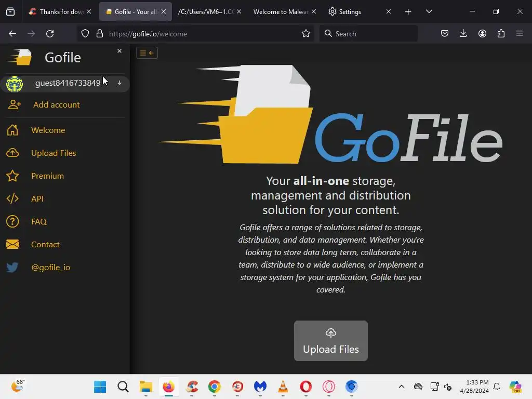Open Google Chrome from the taskbar

[x=215, y=387]
